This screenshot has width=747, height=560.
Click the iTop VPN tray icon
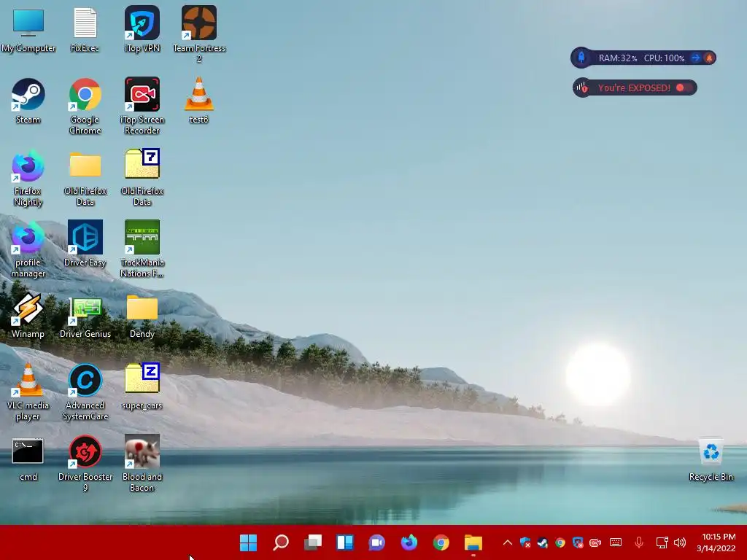coord(578,542)
